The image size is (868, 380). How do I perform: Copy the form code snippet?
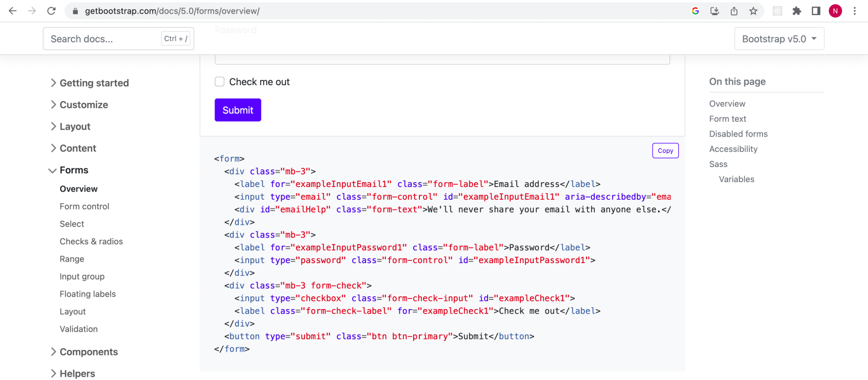click(665, 151)
